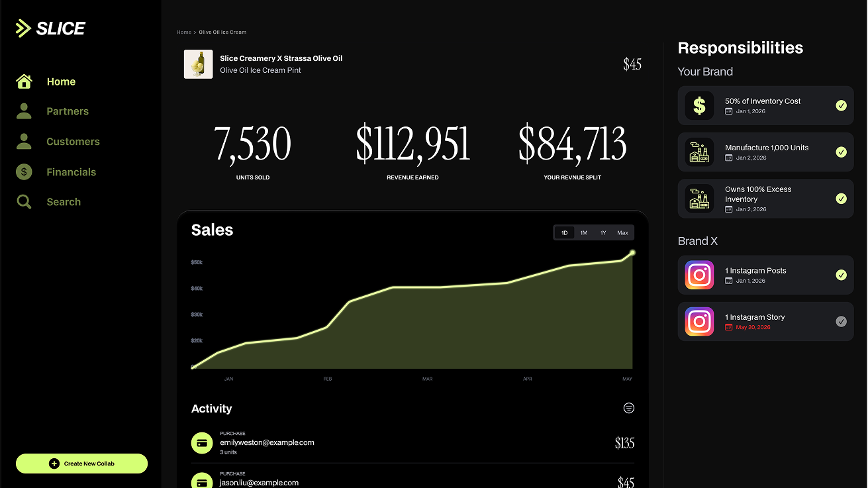Screen dimensions: 868x488
Task: Toggle checkmark for Owns 100% Excess Inventory
Action: click(841, 198)
